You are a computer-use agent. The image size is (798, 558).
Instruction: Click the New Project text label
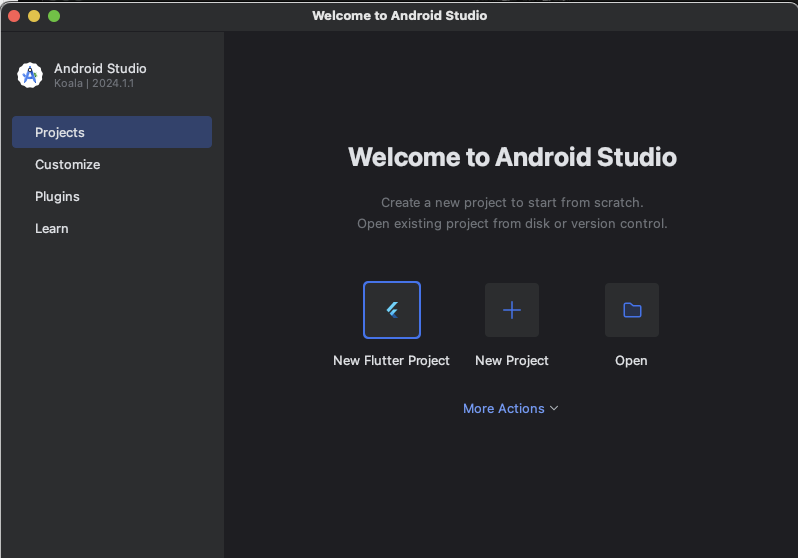click(x=511, y=360)
